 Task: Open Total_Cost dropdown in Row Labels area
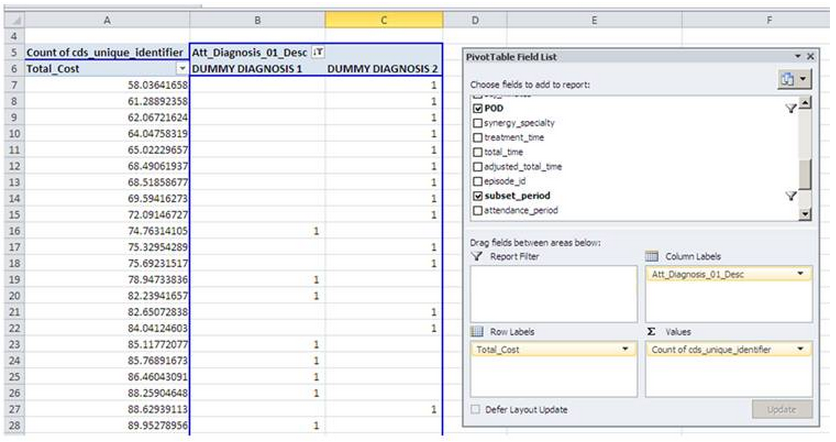click(x=625, y=349)
